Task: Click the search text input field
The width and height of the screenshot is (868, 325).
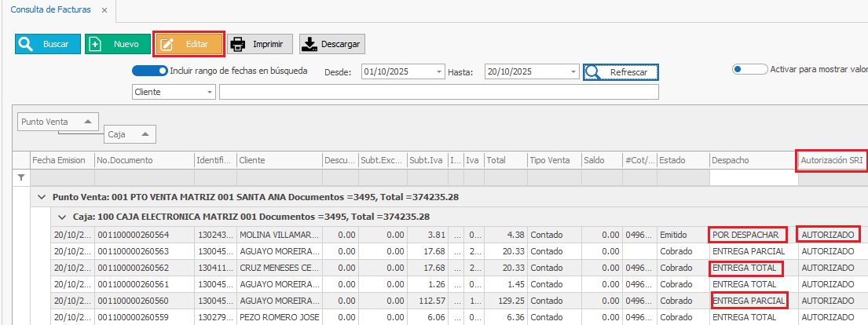Action: pyautogui.click(x=438, y=93)
